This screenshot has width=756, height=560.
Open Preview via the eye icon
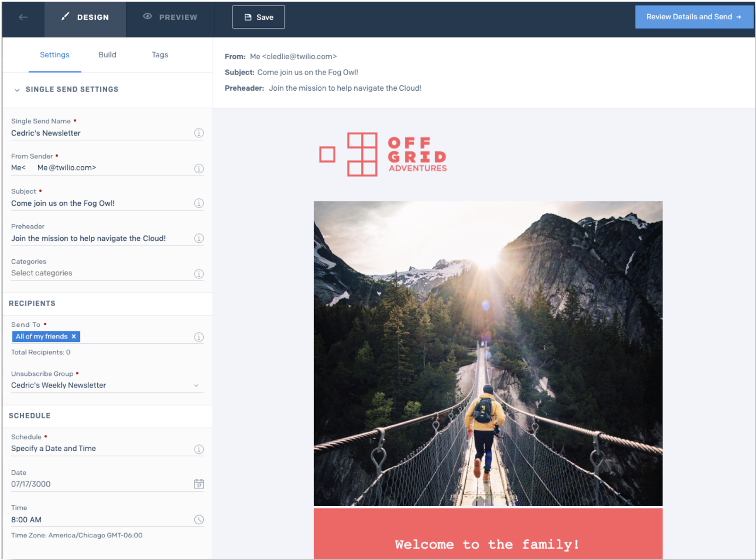click(147, 17)
